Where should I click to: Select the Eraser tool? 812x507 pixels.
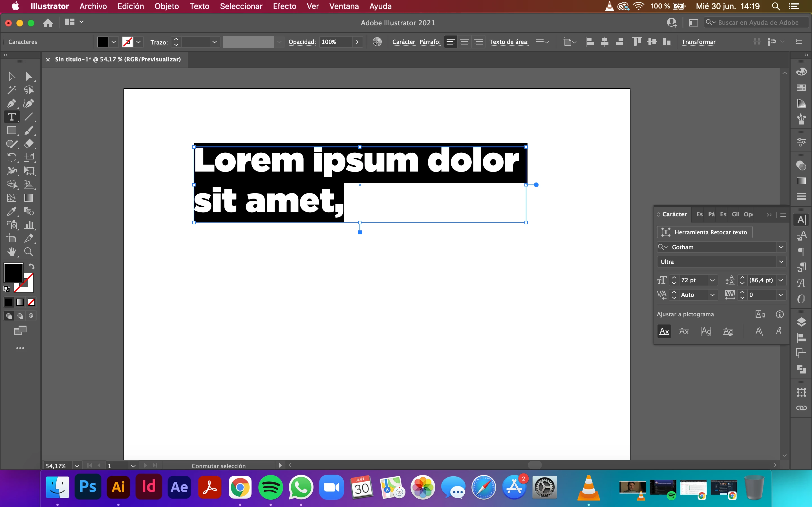click(28, 144)
